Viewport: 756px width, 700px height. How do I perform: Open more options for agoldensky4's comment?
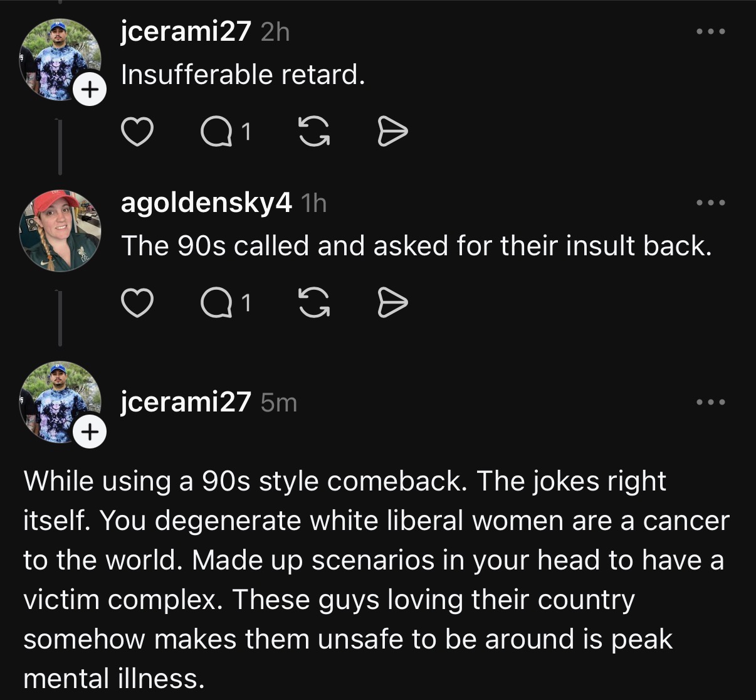[711, 203]
